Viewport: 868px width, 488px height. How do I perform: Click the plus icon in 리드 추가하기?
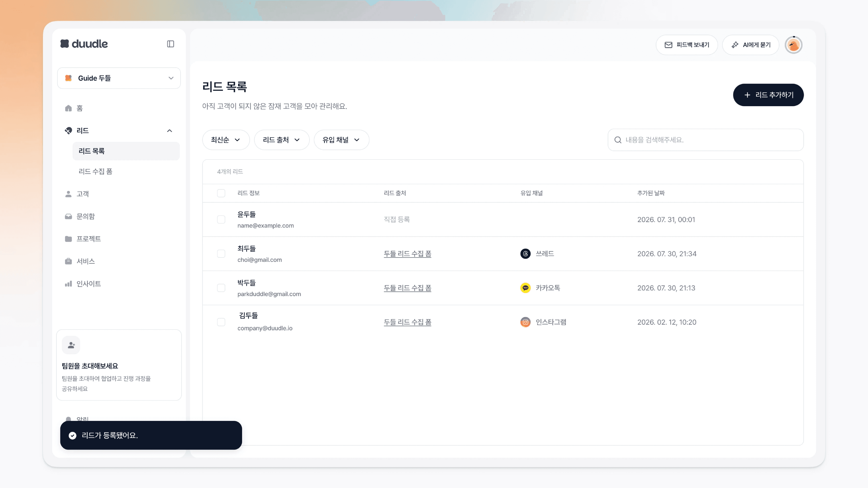coord(747,95)
